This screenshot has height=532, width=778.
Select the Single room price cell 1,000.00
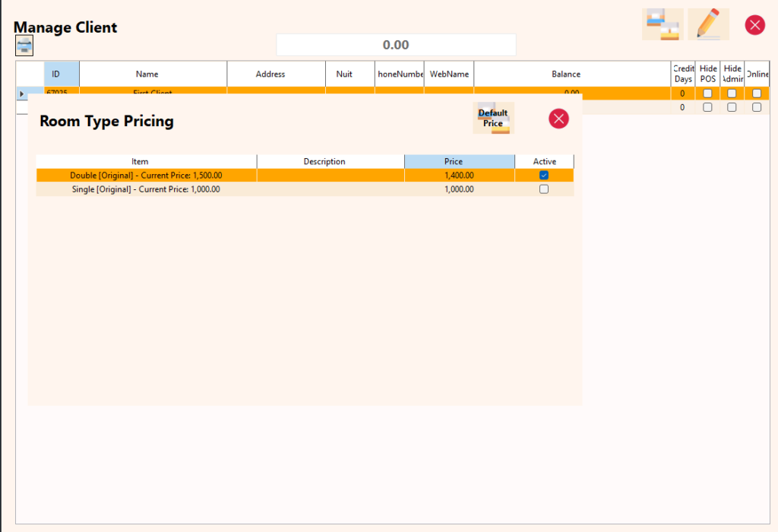459,189
